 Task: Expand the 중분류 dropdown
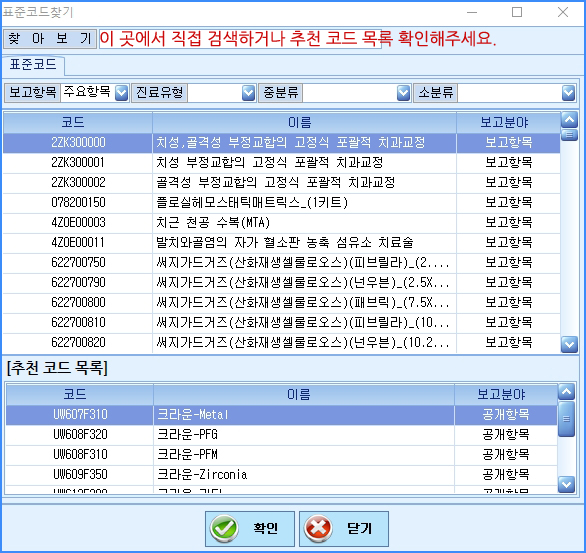[403, 93]
